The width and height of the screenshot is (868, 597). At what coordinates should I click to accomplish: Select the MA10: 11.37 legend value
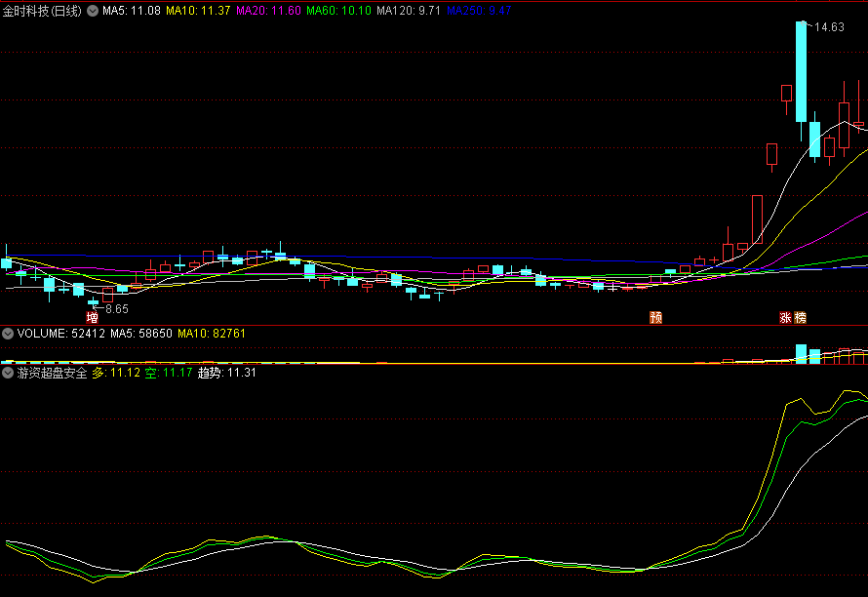pos(198,11)
